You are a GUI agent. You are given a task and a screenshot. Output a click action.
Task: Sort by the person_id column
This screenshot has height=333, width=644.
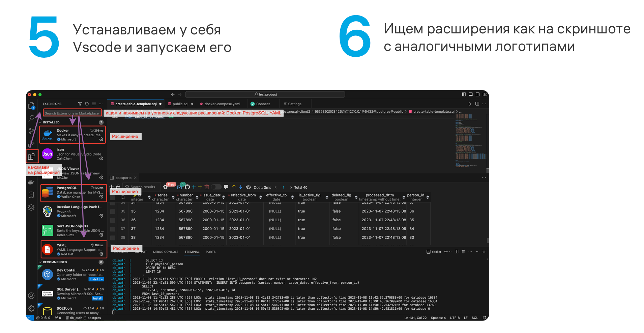pyautogui.click(x=428, y=197)
